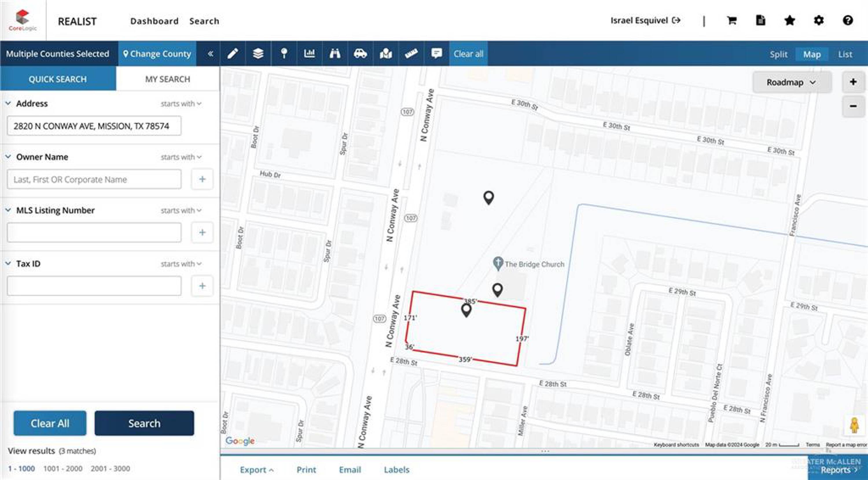This screenshot has width=868, height=480.
Task: Open the shopping cart
Action: (731, 21)
